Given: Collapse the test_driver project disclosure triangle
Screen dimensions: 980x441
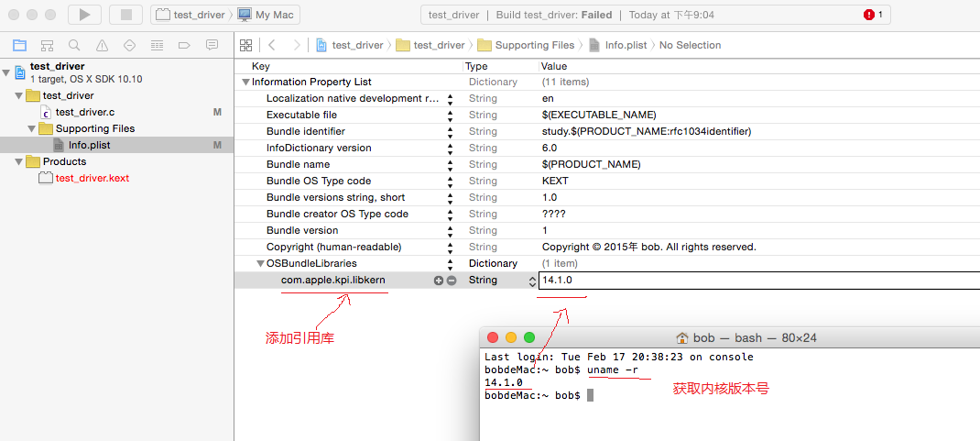Looking at the screenshot, I should (6, 72).
